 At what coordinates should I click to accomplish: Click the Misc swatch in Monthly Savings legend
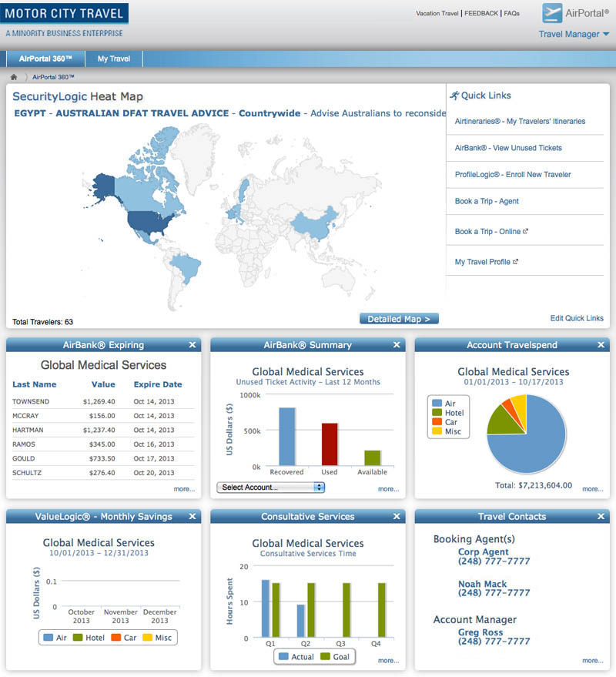147,637
